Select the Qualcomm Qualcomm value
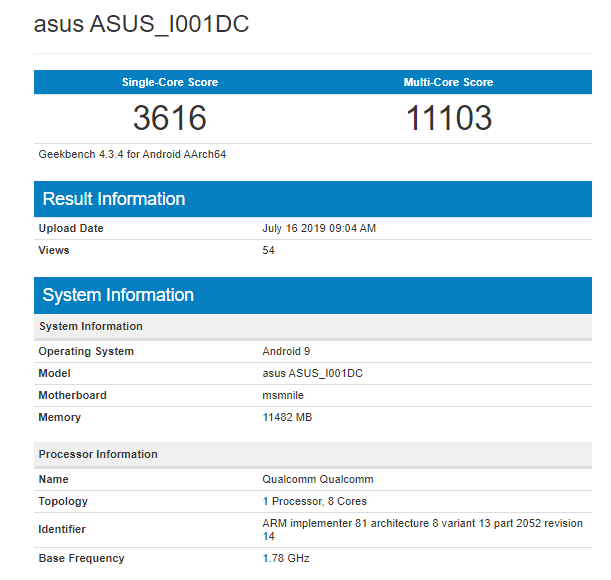The width and height of the screenshot is (611, 580). (x=318, y=479)
